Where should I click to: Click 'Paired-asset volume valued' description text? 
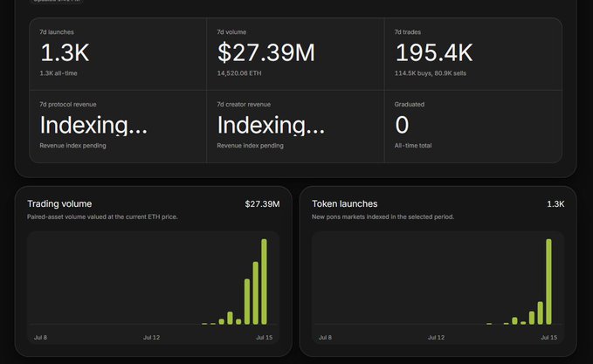pyautogui.click(x=102, y=217)
